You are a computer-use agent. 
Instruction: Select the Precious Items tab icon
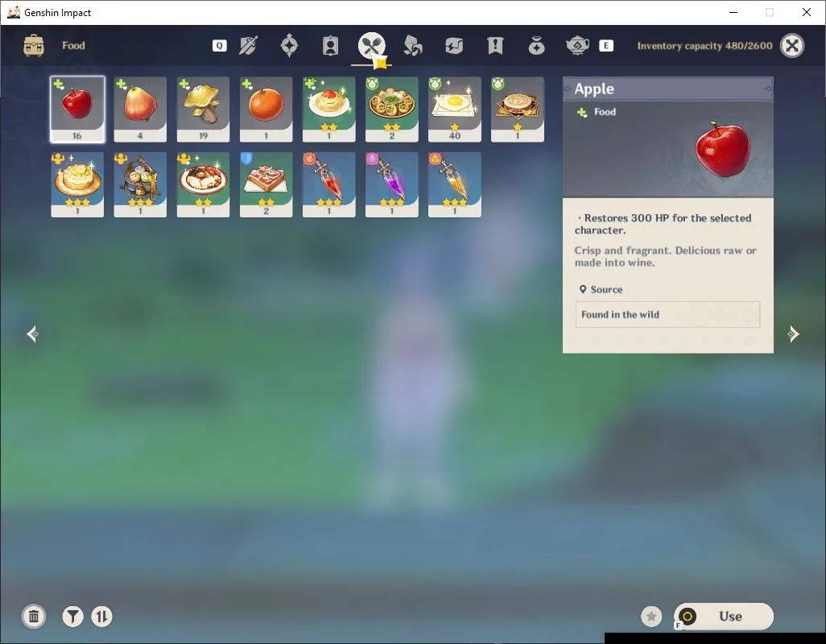pyautogui.click(x=536, y=46)
